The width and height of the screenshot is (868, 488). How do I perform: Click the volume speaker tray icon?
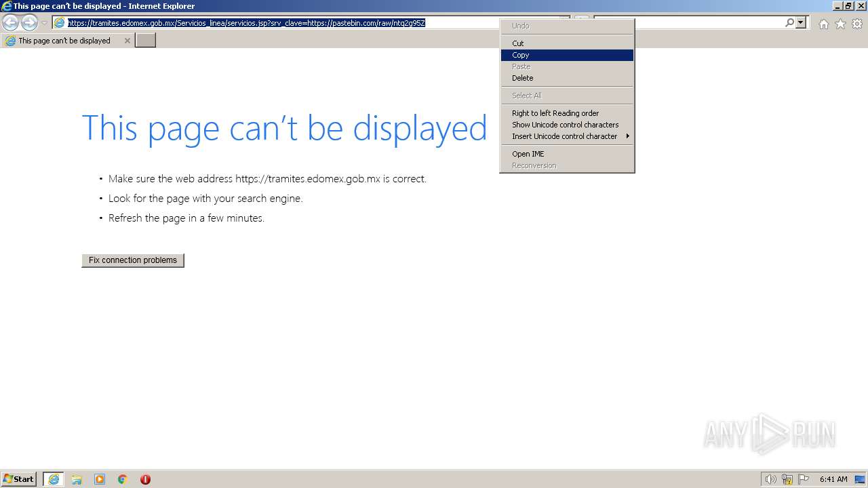pos(771,479)
